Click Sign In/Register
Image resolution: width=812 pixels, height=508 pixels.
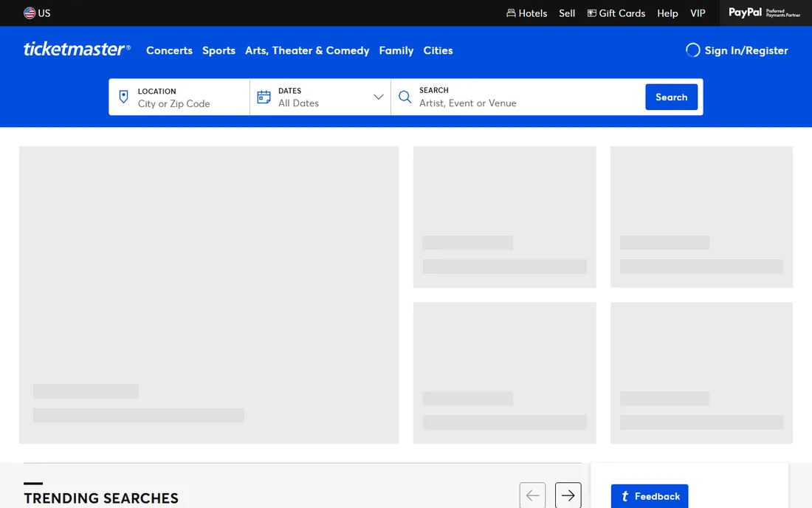[737, 50]
